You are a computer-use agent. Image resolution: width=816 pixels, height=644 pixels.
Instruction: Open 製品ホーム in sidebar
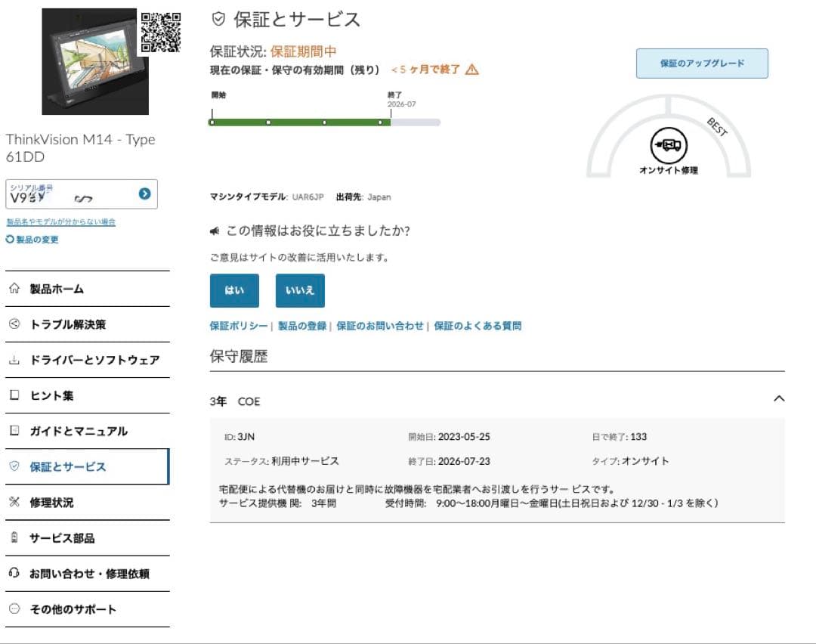88,289
